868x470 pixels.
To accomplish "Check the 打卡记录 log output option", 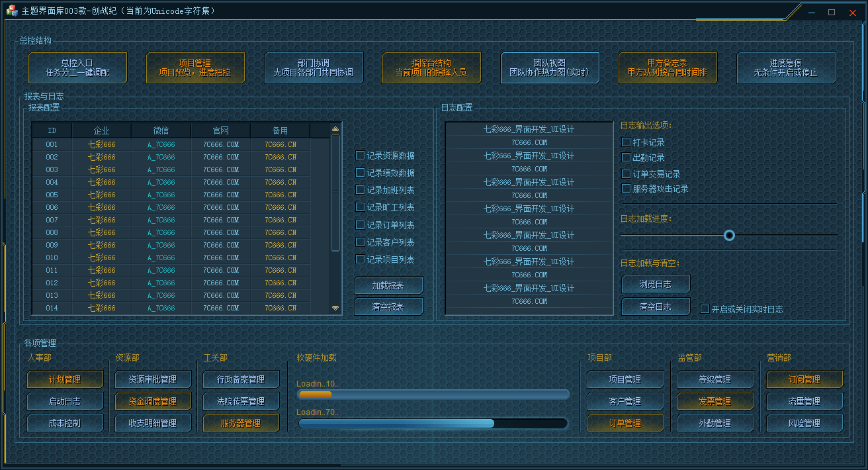I will (x=627, y=142).
